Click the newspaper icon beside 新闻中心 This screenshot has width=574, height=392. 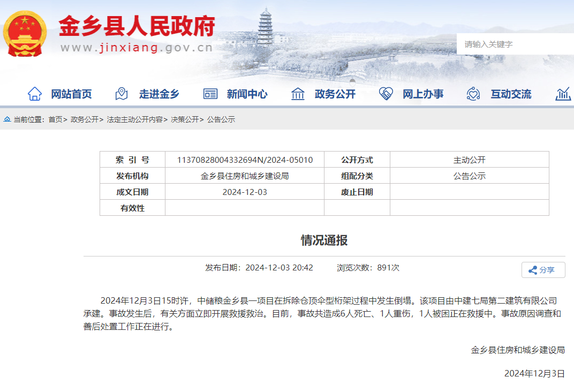pos(210,93)
